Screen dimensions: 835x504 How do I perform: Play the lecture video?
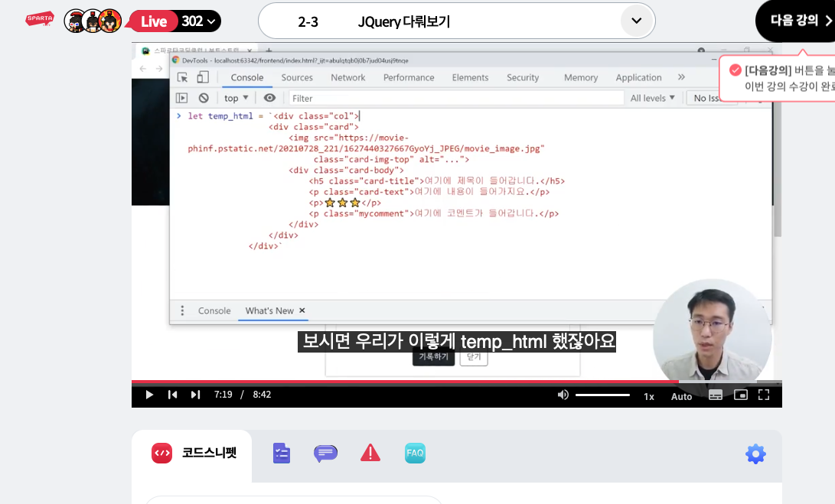[149, 395]
